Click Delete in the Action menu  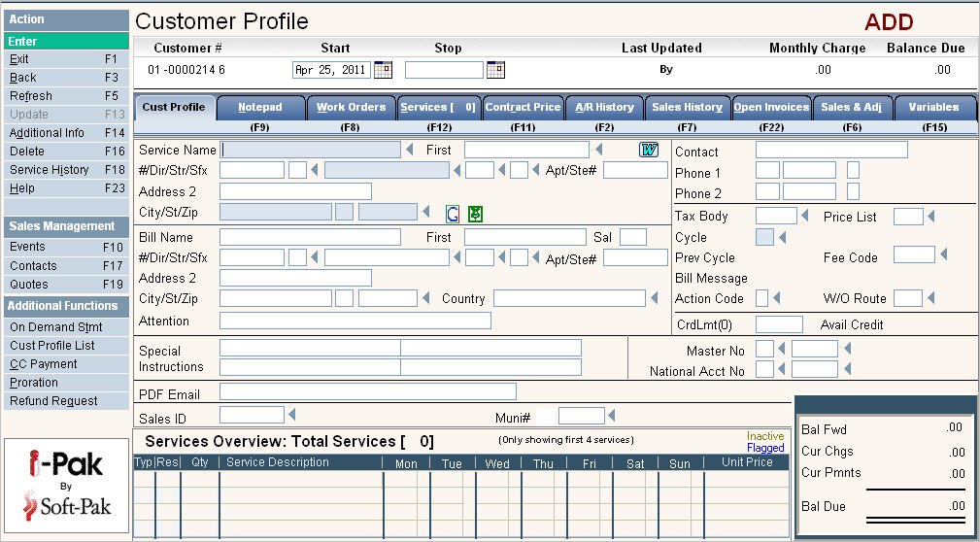[66, 152]
